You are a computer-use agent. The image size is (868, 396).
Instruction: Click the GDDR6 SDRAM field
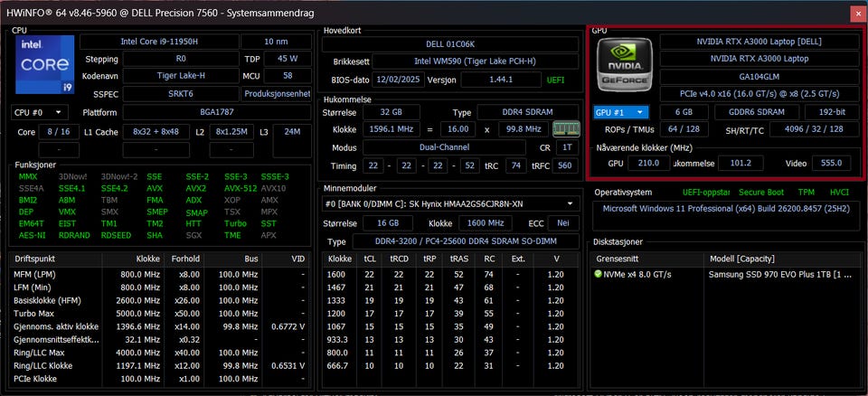click(x=757, y=112)
